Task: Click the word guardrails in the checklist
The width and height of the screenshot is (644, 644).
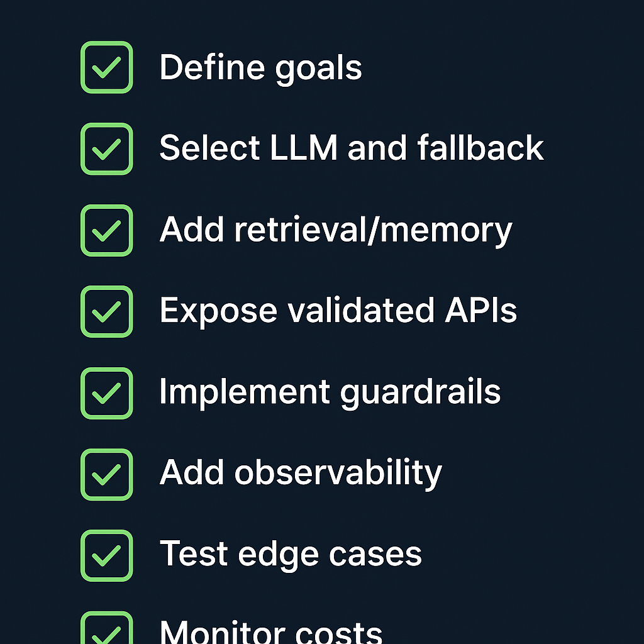Action: (420, 393)
